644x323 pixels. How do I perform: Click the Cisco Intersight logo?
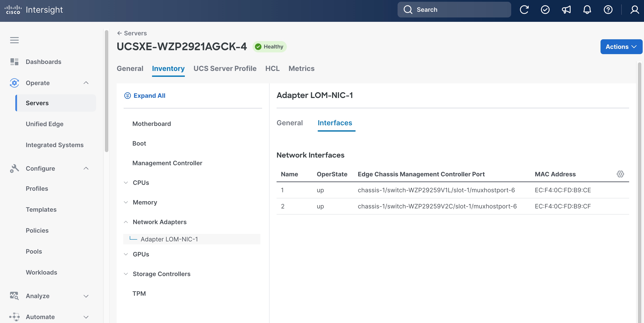(x=34, y=10)
